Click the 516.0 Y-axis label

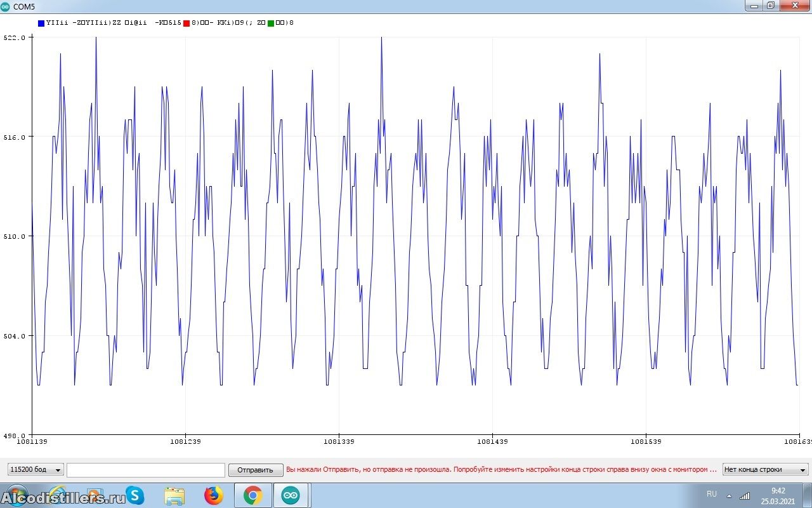pos(15,137)
